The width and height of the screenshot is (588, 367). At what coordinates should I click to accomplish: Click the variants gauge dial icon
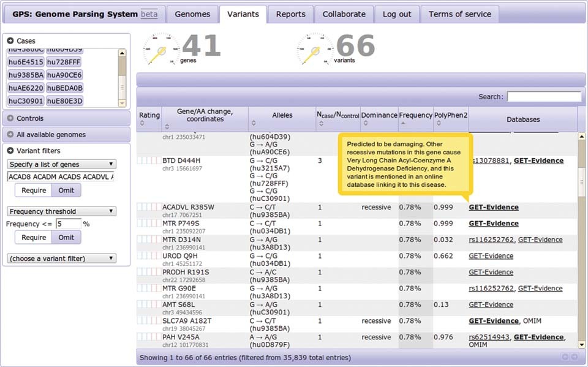click(x=315, y=50)
